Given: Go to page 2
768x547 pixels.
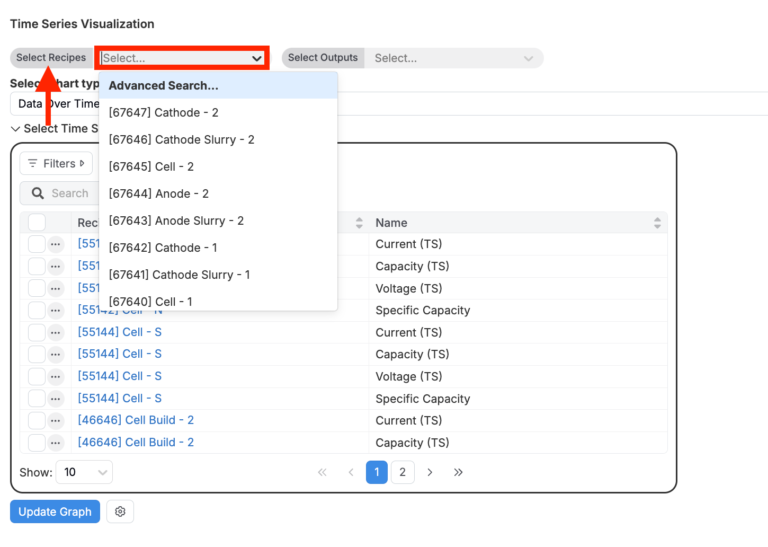Looking at the screenshot, I should (x=402, y=472).
